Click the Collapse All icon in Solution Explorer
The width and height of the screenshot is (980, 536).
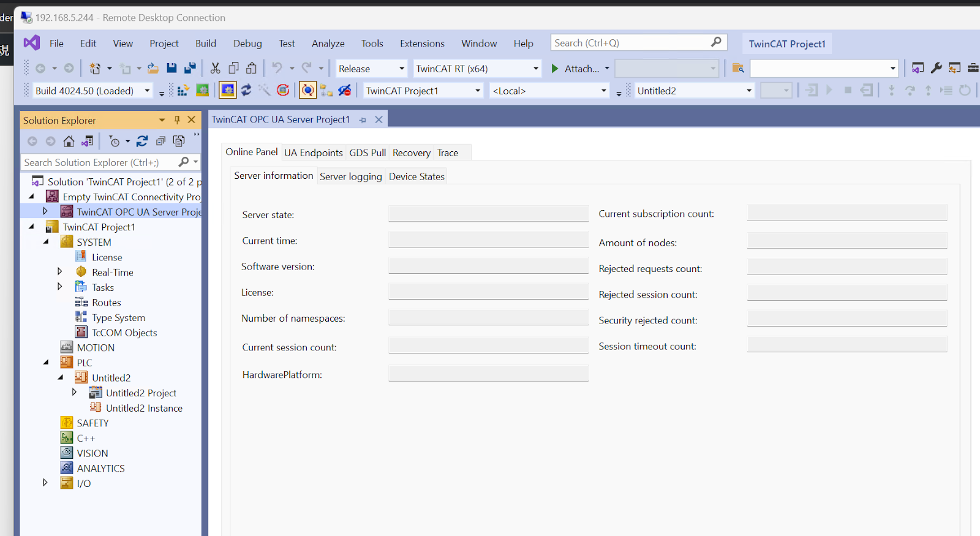click(160, 142)
